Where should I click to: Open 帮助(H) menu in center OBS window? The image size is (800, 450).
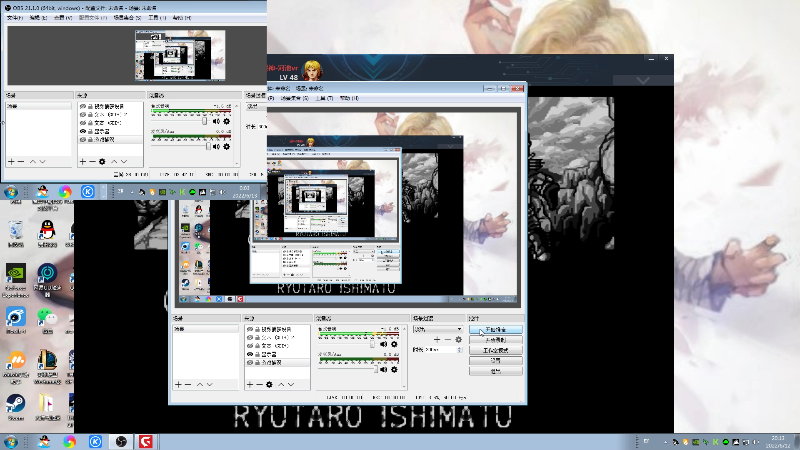[x=349, y=98]
